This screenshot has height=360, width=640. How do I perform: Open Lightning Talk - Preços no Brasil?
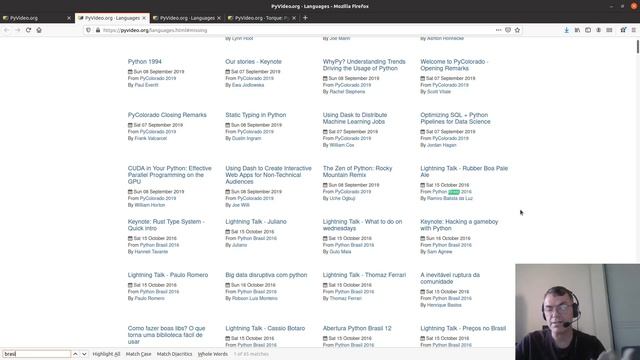(x=463, y=328)
